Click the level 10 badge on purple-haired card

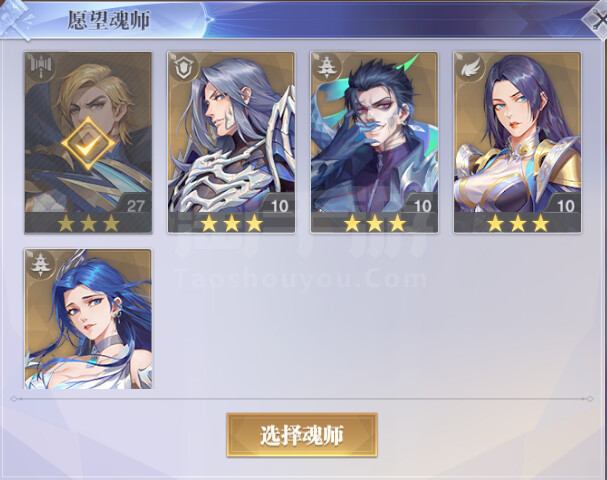coord(565,206)
